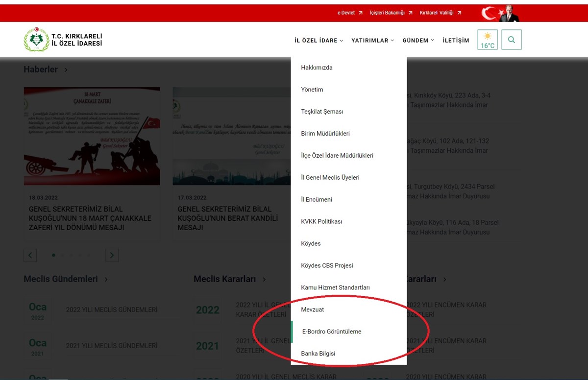Open 2022 YILI MECLİS GÜNDEMLERİ item
This screenshot has width=588, height=380.
point(112,310)
